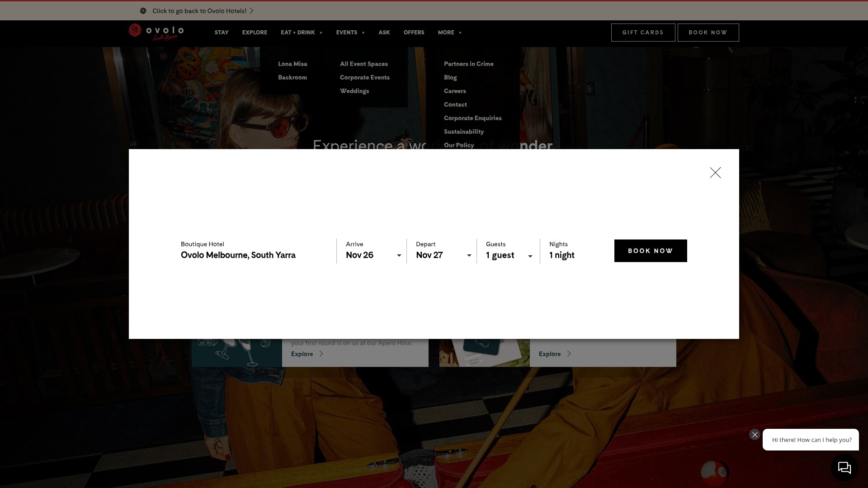This screenshot has height=488, width=868.
Task: Click Book Now in the header
Action: [708, 33]
